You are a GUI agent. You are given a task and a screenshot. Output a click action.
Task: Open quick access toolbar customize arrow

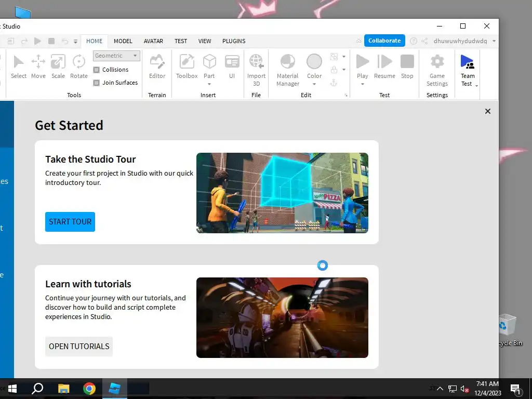[75, 42]
